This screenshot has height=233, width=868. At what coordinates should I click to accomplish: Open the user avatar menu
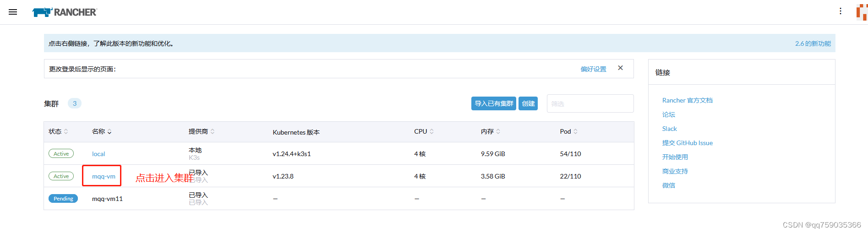point(862,12)
